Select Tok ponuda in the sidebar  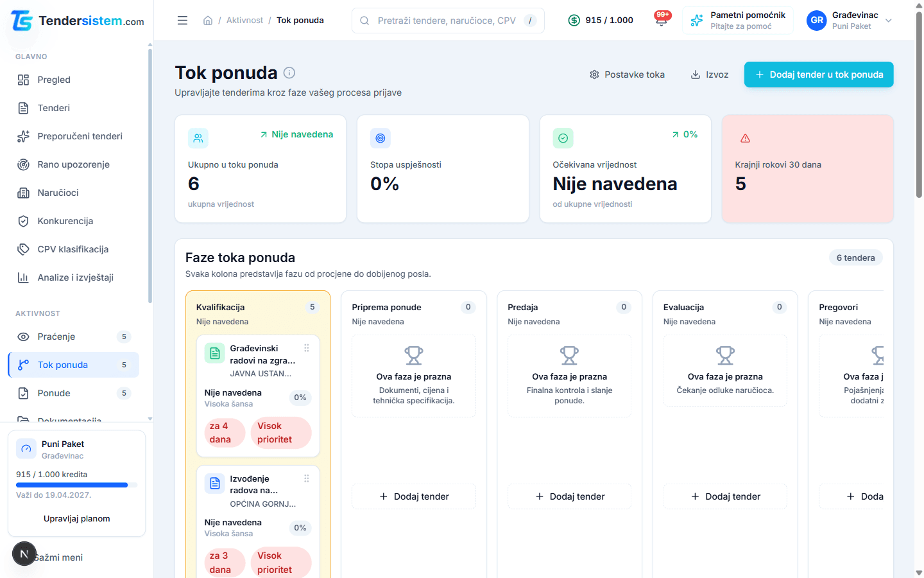coord(73,365)
